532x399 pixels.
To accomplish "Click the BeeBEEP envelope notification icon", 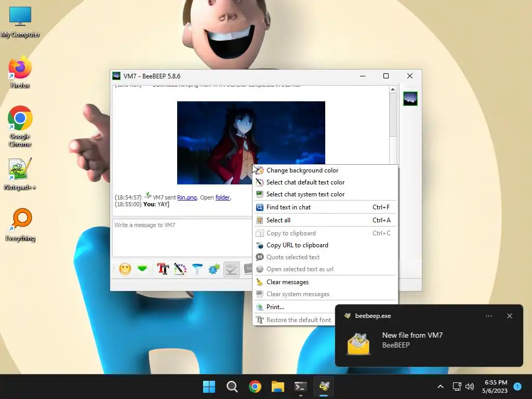I will click(x=358, y=344).
